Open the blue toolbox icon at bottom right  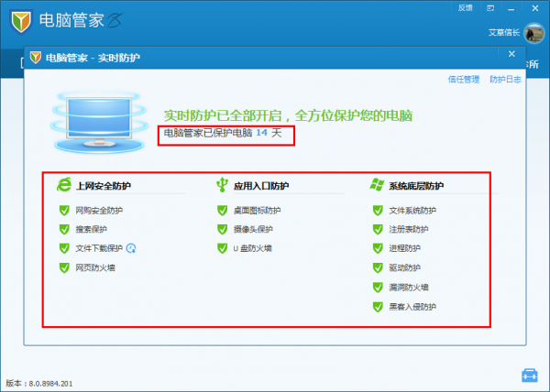coord(529,376)
